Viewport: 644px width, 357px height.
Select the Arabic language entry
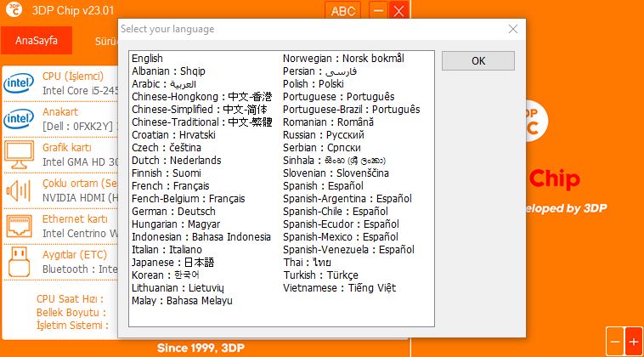click(x=164, y=84)
